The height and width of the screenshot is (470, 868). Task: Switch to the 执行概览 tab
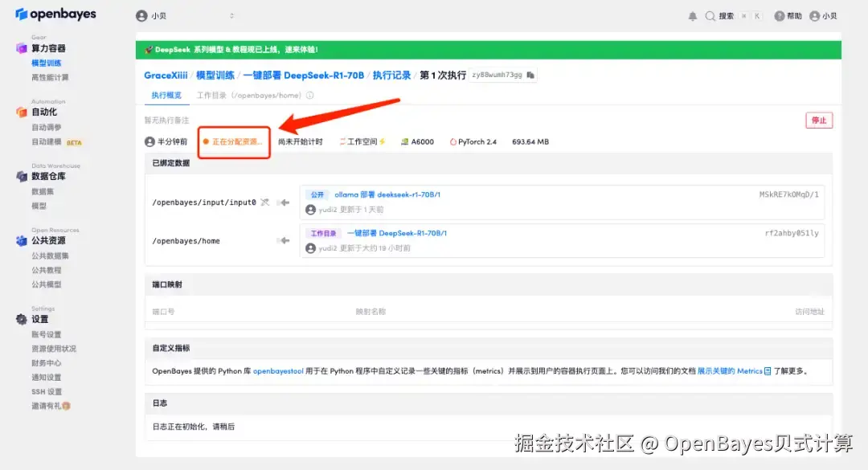pyautogui.click(x=166, y=96)
